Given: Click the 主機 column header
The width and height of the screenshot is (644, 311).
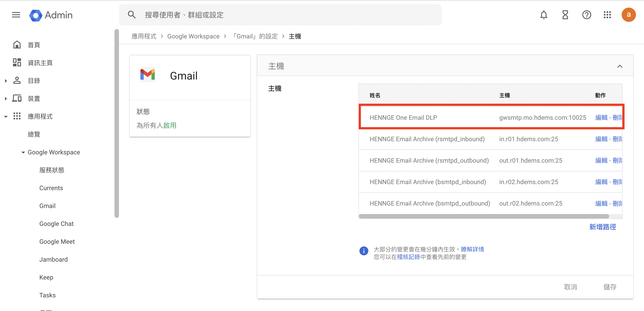Looking at the screenshot, I should tap(504, 95).
